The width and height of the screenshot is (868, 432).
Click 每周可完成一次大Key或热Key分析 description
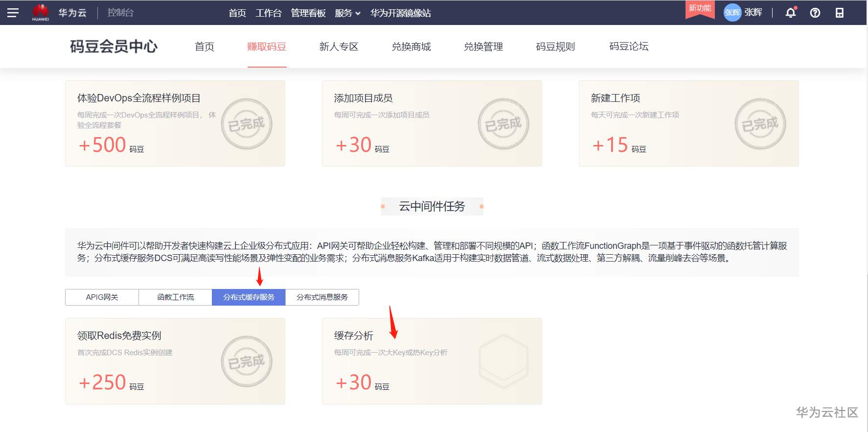click(x=391, y=353)
